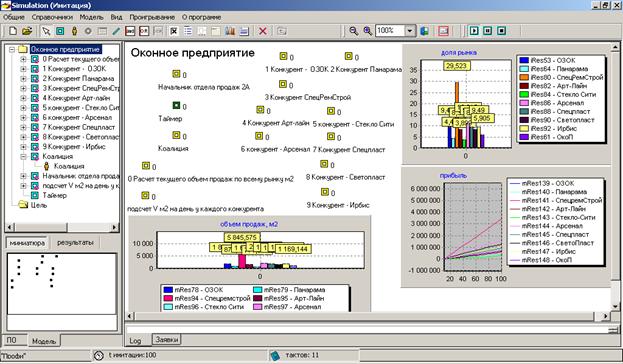The image size is (623, 364).
Task: Open the 100% zoom dropdown
Action: click(x=410, y=31)
